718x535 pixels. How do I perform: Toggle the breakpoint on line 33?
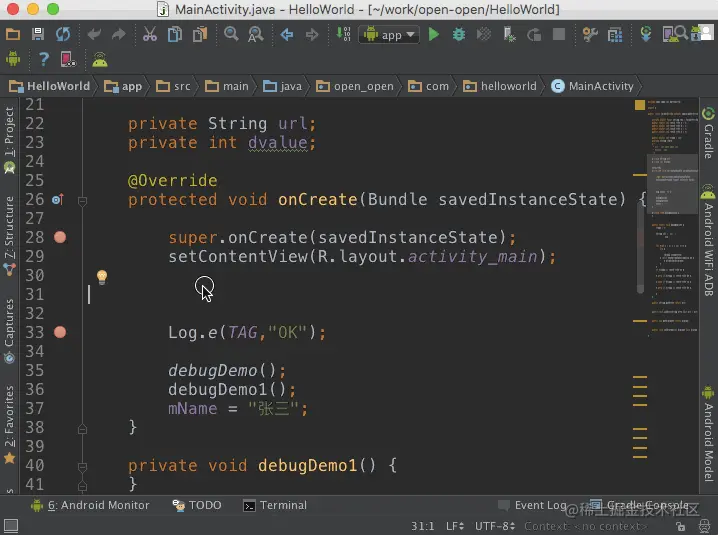[x=60, y=332]
